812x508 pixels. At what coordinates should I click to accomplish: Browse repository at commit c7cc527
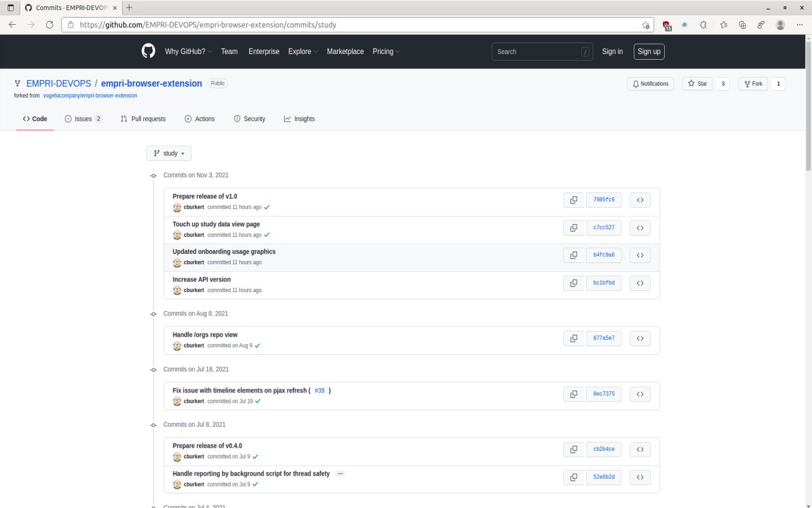(640, 227)
